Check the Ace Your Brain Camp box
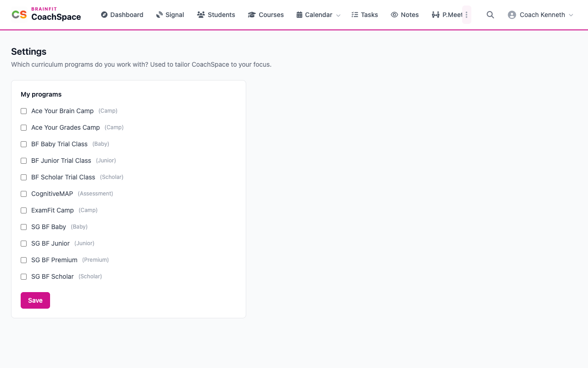The image size is (588, 368). [24, 111]
